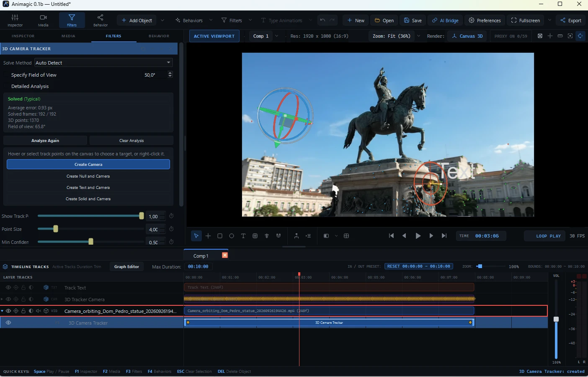Switch to the Media tab
588x377 pixels.
68,36
